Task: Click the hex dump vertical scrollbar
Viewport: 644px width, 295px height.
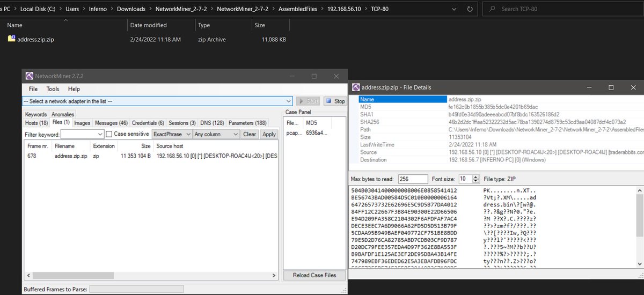Action: click(639, 225)
